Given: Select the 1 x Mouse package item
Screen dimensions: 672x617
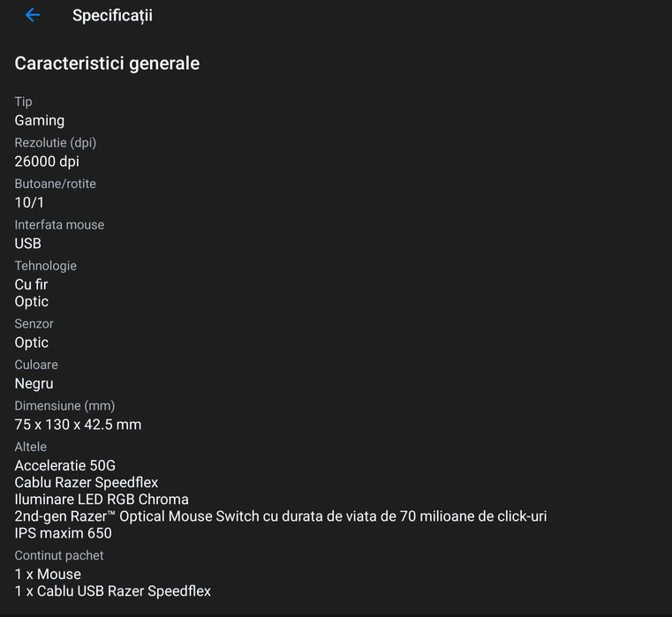Looking at the screenshot, I should pos(48,574).
